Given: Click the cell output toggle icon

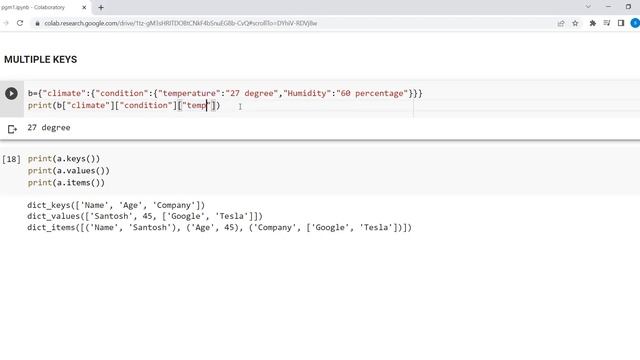Looking at the screenshot, I should pyautogui.click(x=12, y=129).
